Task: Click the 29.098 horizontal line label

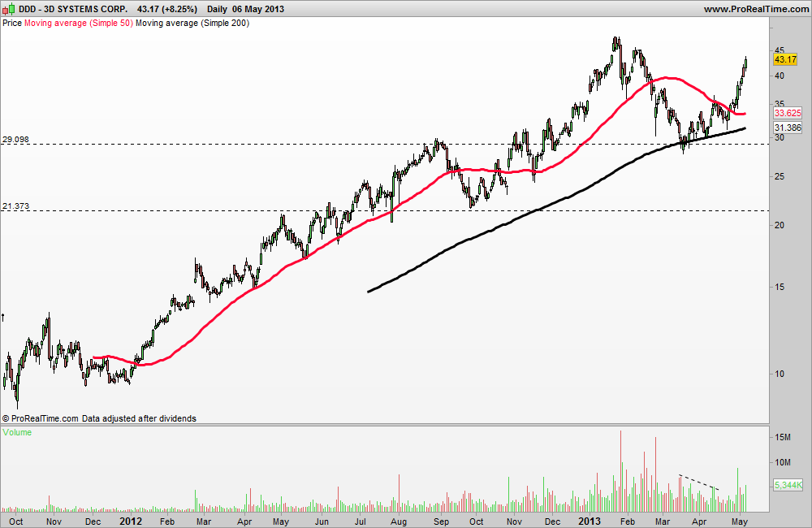Action: (15, 140)
